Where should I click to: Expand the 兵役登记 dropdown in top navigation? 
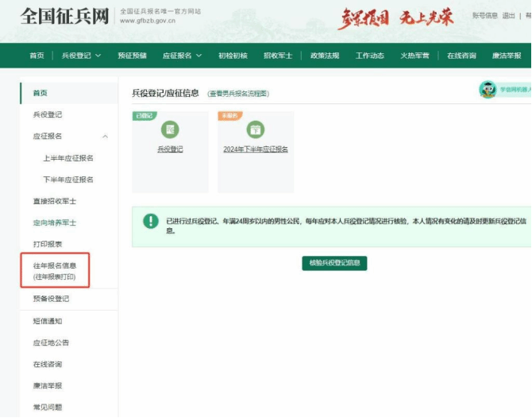pos(81,56)
